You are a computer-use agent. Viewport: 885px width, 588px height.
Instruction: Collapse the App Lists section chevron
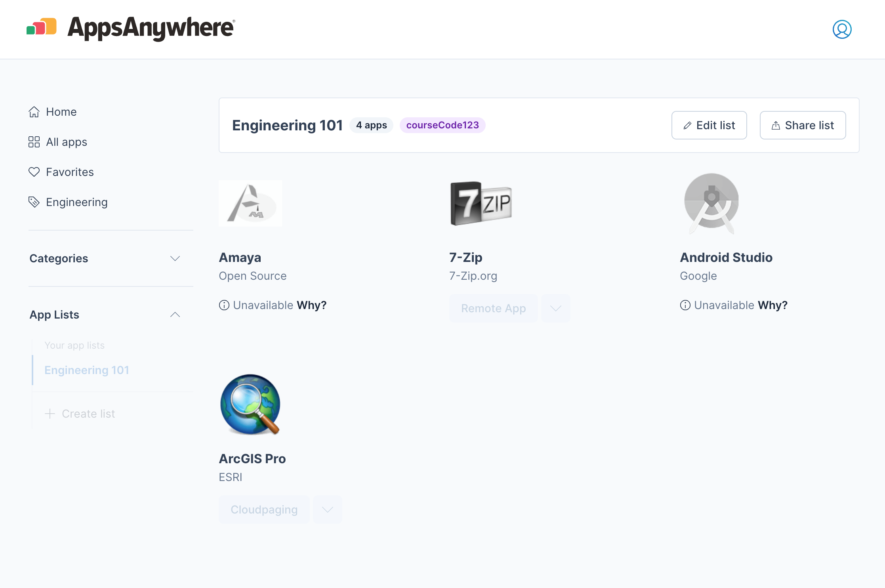click(x=175, y=315)
